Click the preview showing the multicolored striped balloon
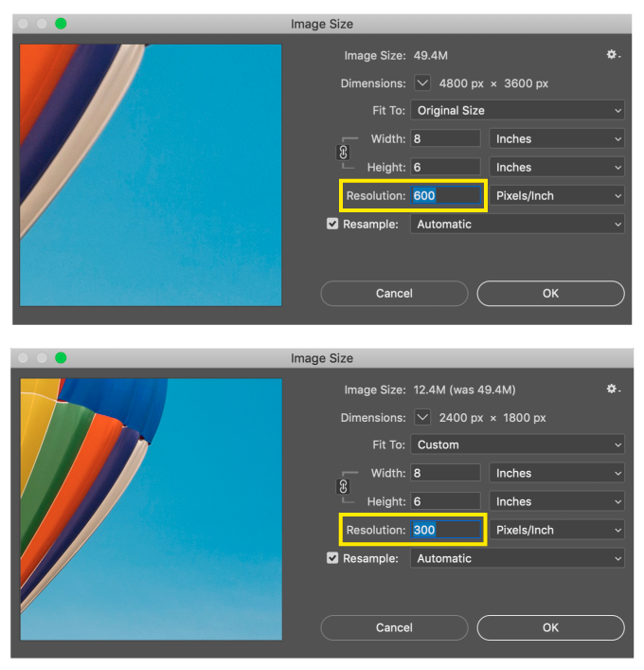Viewport: 644px width, 670px height. coord(151,509)
